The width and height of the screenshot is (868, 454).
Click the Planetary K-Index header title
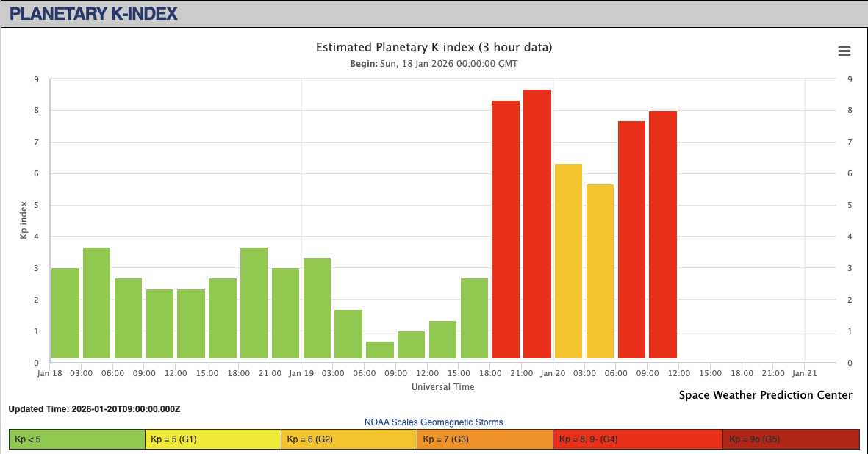(93, 13)
